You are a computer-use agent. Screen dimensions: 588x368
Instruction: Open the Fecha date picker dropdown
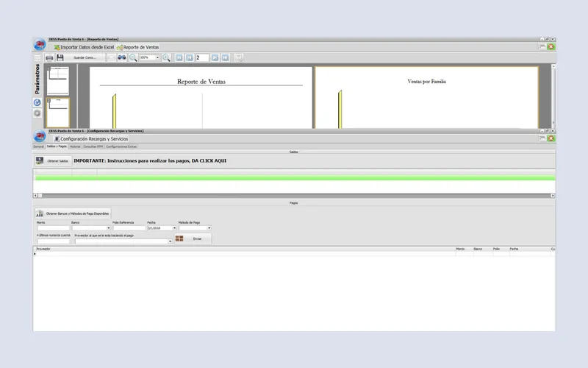click(x=174, y=228)
